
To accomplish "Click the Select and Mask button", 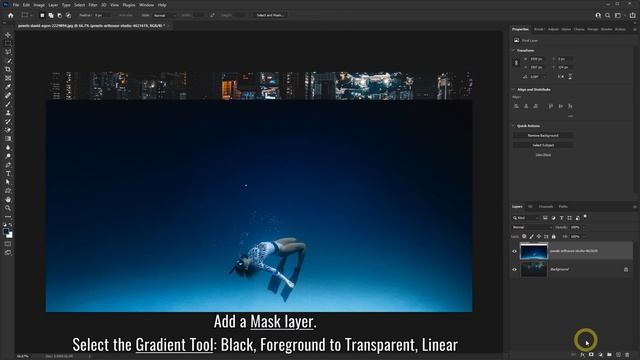I will (270, 15).
